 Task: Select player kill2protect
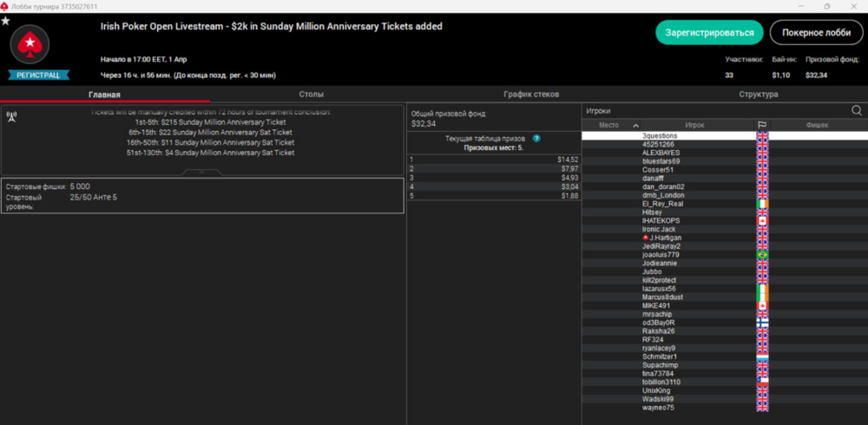pos(660,280)
